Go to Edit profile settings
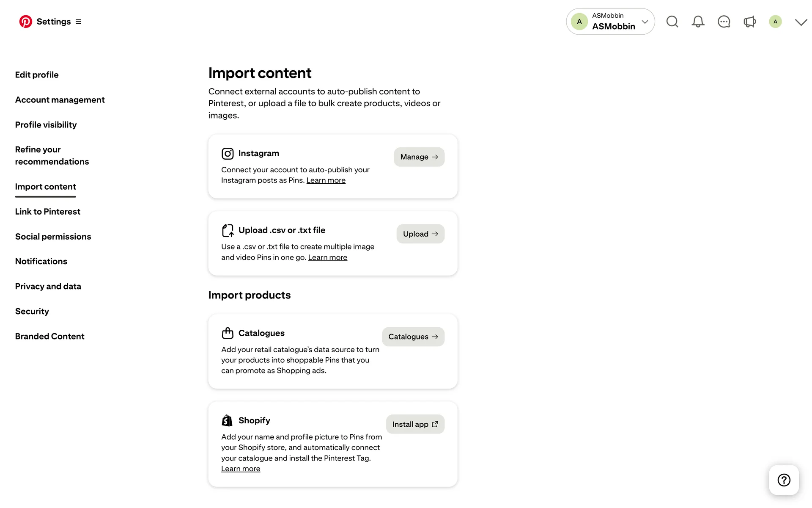Image resolution: width=812 pixels, height=508 pixels. coord(37,75)
